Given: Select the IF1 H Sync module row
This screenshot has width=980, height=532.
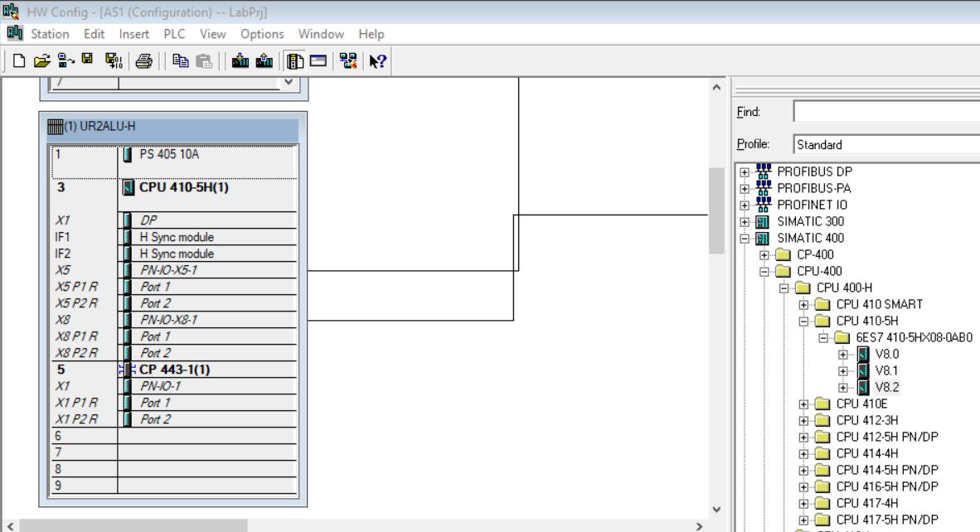Looking at the screenshot, I should 174,237.
